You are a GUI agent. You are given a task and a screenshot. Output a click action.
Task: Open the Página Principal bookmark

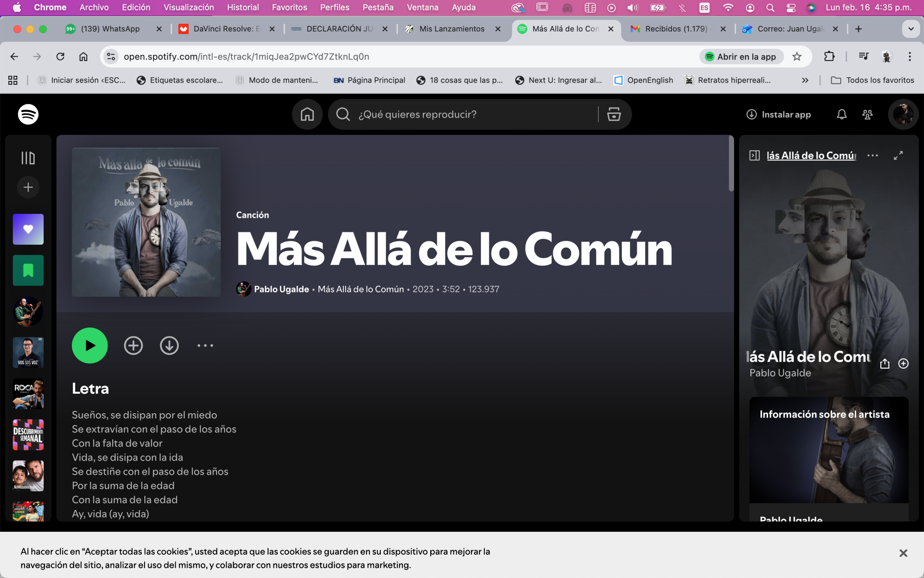pos(369,80)
